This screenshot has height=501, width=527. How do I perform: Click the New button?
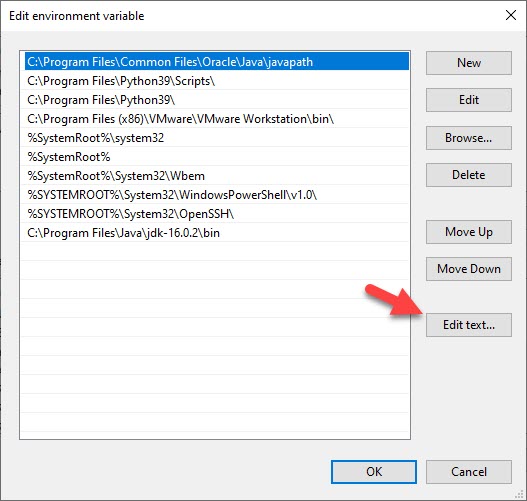469,63
